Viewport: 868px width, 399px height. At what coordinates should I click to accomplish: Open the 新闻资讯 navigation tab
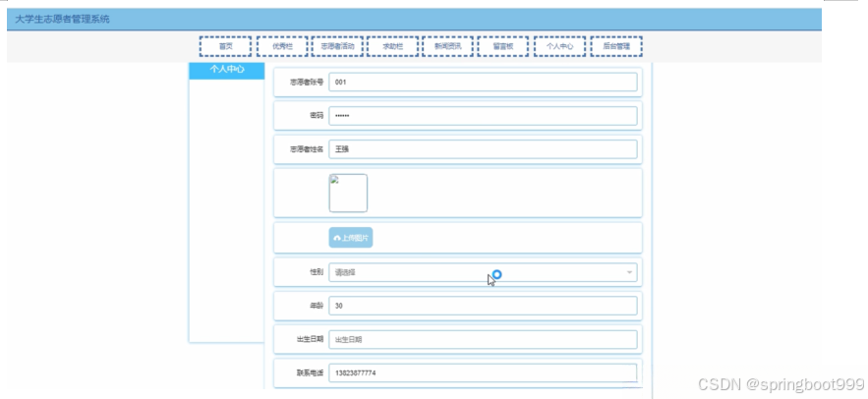coord(447,46)
